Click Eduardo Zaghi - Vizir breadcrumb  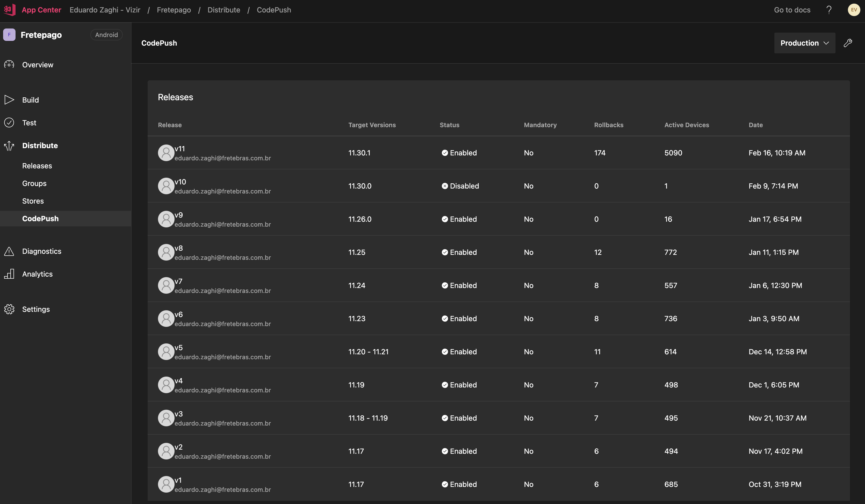pyautogui.click(x=105, y=10)
